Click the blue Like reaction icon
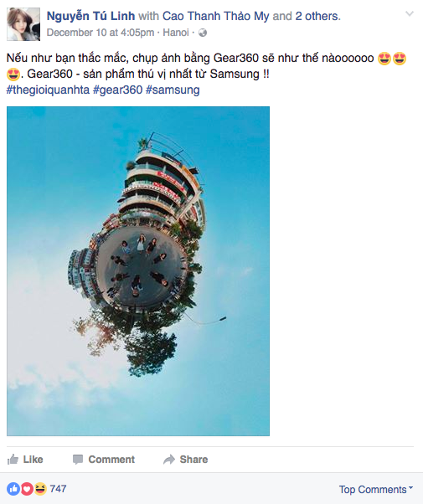 pyautogui.click(x=13, y=489)
